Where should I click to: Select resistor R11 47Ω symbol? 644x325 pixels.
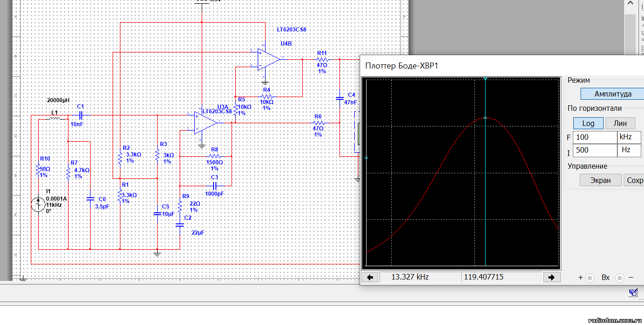point(322,59)
